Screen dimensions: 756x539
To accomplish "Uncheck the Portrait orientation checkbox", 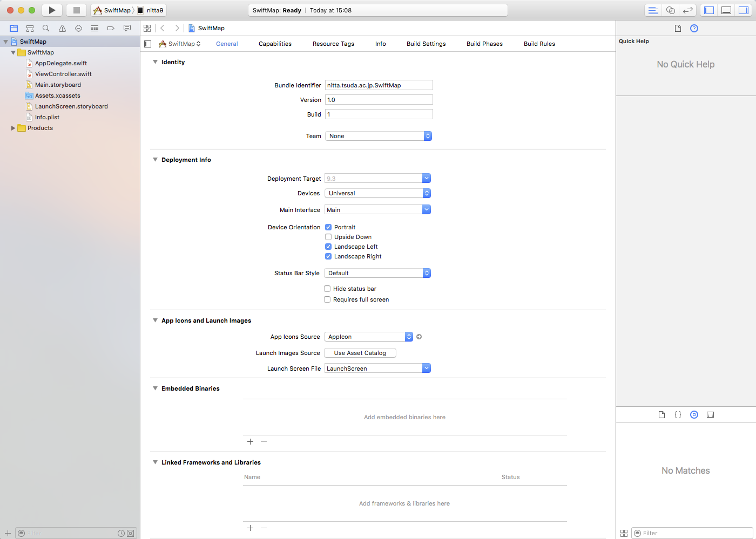I will tap(328, 227).
